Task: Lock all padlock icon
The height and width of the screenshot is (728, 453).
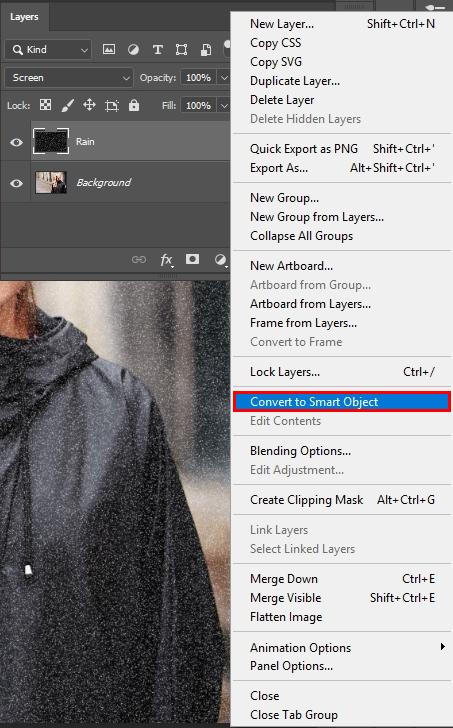Action: (x=134, y=105)
